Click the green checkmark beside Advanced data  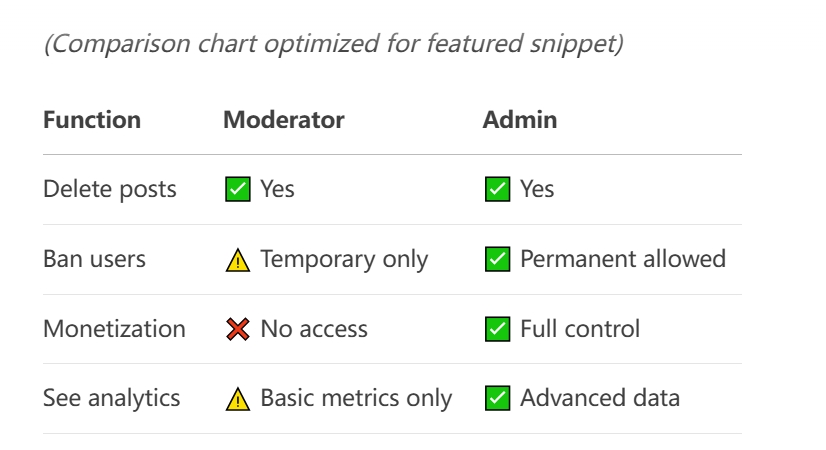(497, 398)
